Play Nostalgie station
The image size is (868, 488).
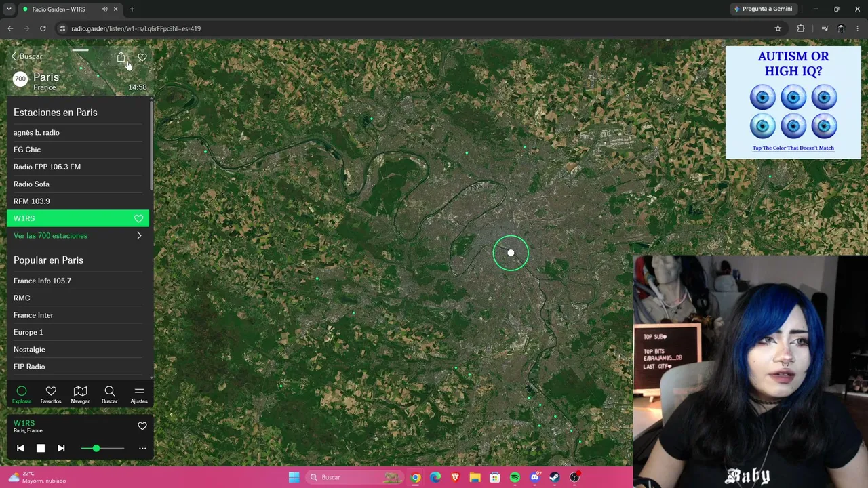click(78, 350)
